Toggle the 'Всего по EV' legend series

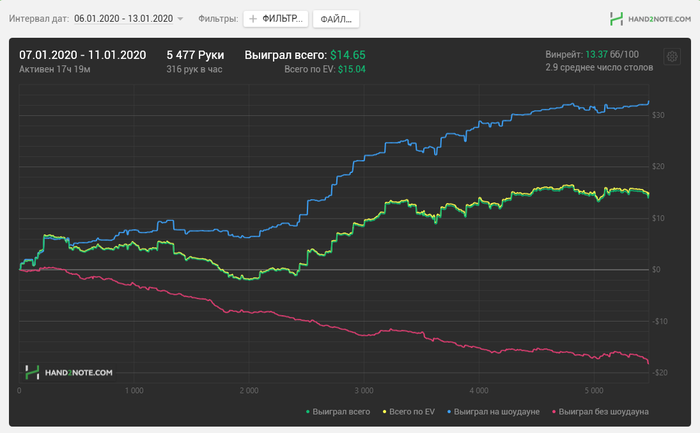[x=408, y=412]
